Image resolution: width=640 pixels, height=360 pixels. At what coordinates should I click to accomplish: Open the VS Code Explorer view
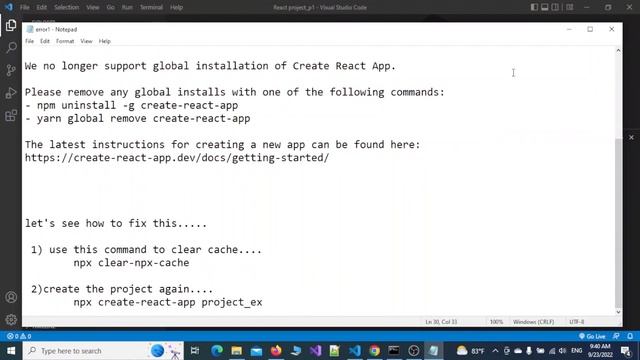[11, 25]
